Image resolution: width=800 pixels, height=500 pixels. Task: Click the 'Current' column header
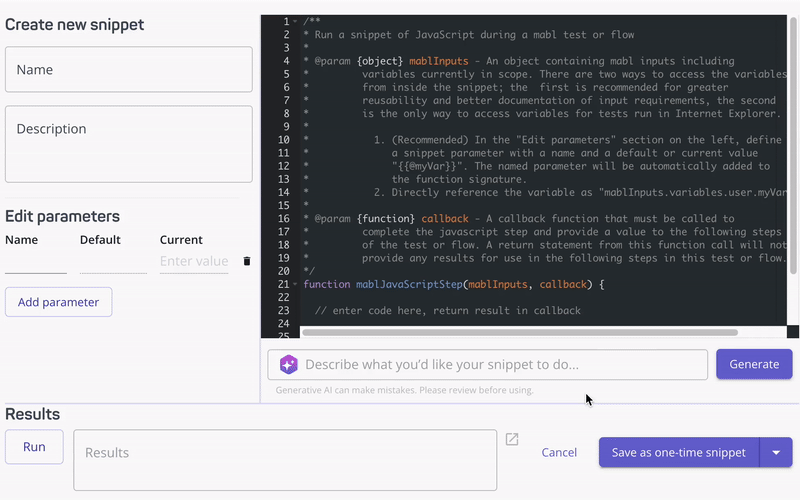pos(181,240)
